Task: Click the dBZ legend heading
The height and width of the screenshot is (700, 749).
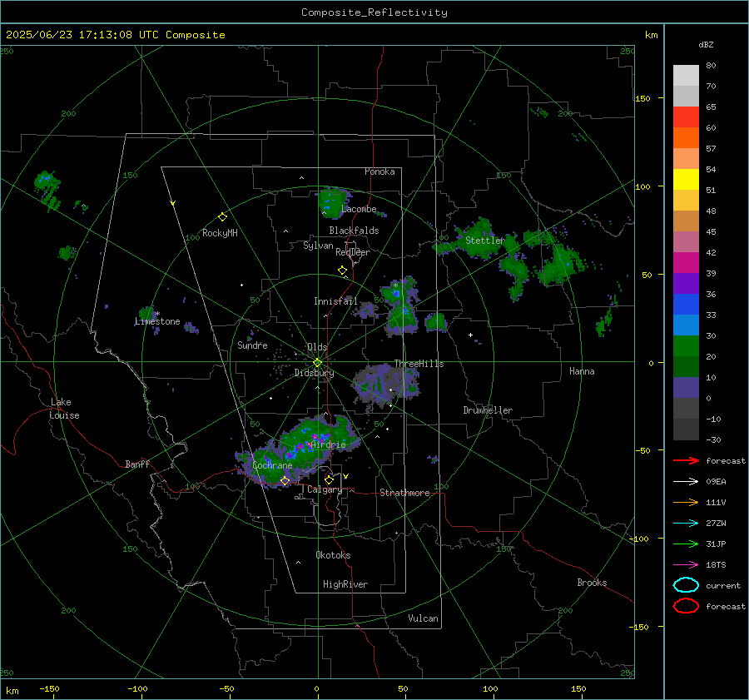Action: (x=706, y=44)
